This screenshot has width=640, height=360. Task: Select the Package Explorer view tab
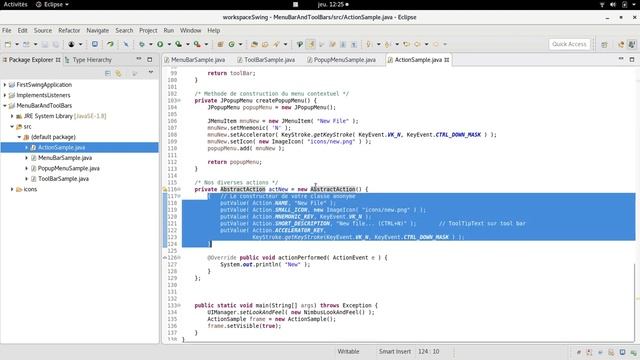tap(31, 60)
